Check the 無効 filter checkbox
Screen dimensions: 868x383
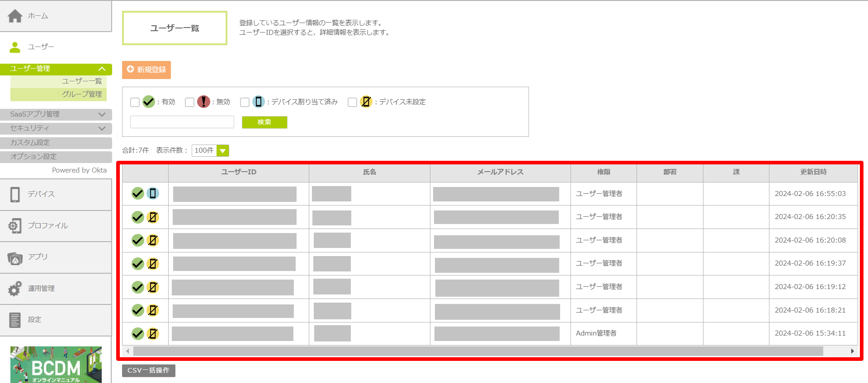(190, 102)
